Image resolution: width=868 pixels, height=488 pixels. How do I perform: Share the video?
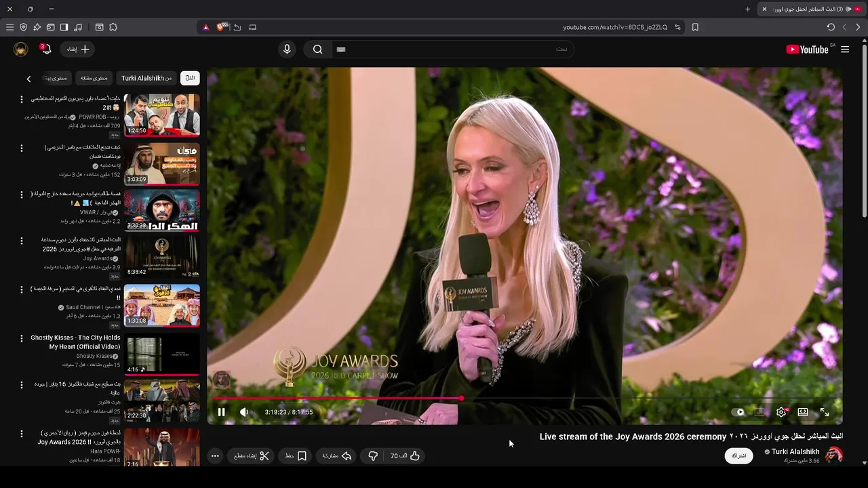(x=336, y=456)
